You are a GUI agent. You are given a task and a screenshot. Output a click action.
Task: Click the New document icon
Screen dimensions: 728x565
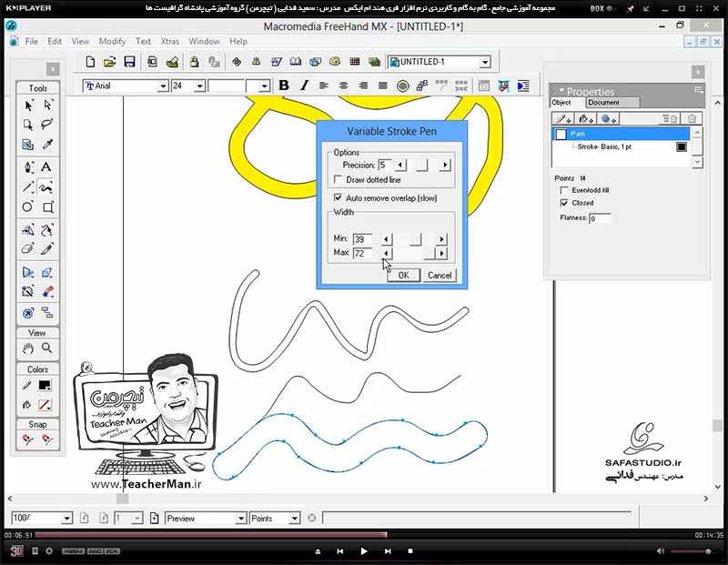click(x=90, y=62)
